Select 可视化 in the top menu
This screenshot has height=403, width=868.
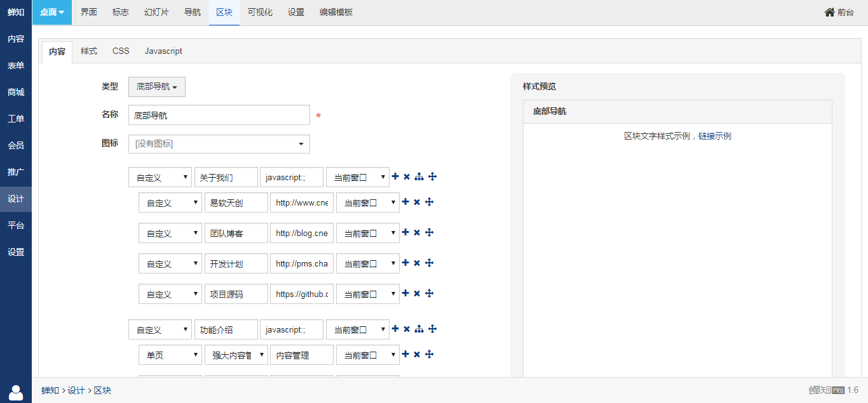tap(260, 13)
